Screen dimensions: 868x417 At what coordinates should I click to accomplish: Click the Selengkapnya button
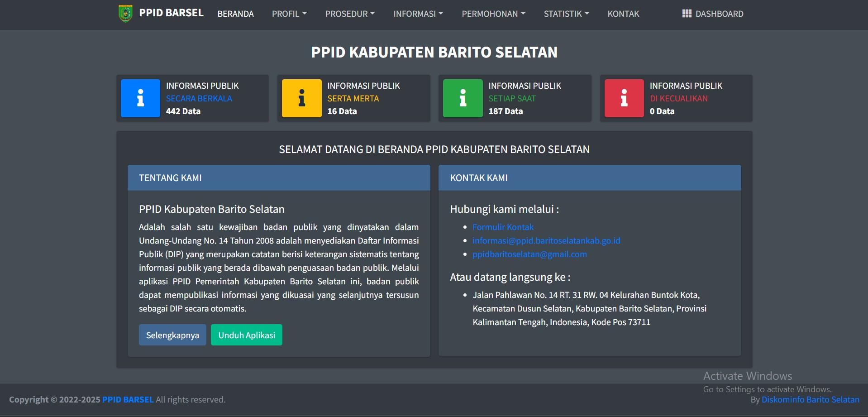(x=172, y=335)
